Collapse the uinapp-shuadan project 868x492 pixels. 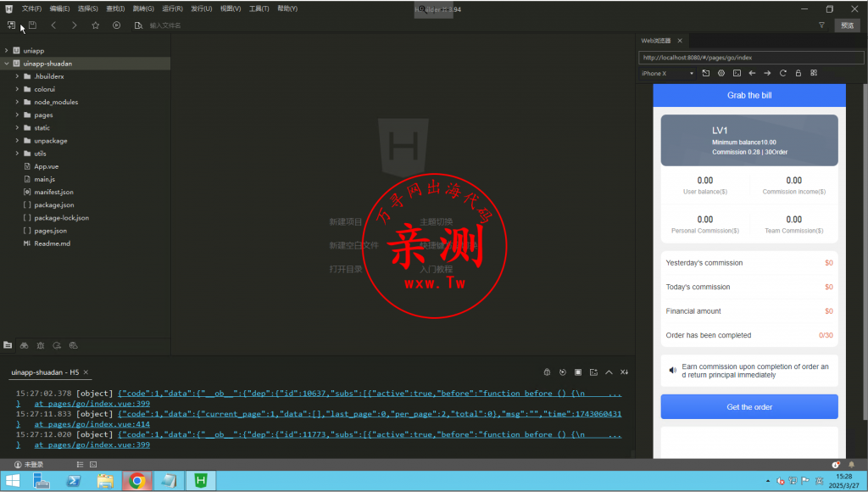(x=6, y=64)
